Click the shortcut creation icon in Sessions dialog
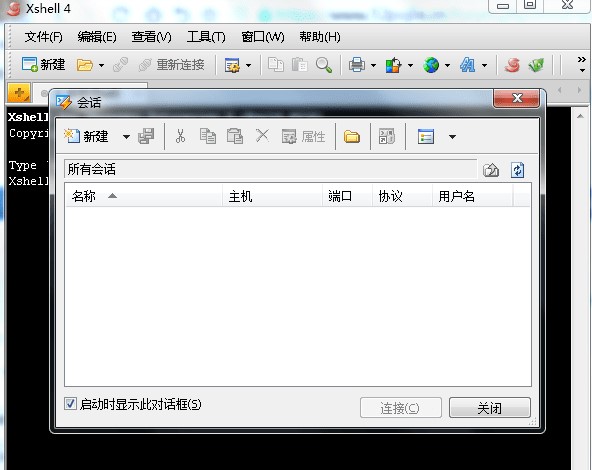The height and width of the screenshot is (470, 592). click(387, 136)
